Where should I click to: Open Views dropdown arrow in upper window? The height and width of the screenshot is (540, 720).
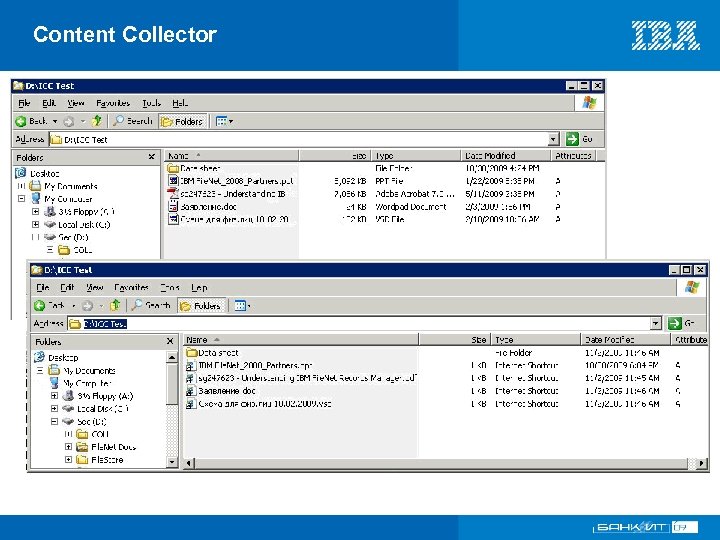coord(231,122)
